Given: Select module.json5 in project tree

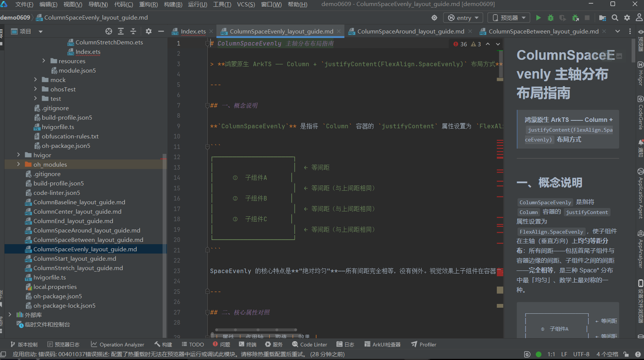Looking at the screenshot, I should coord(77,70).
